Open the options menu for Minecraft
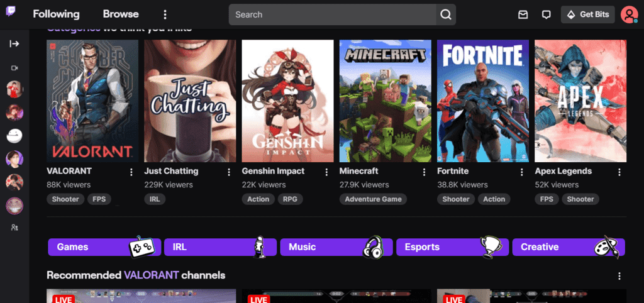644x303 pixels. [x=425, y=172]
